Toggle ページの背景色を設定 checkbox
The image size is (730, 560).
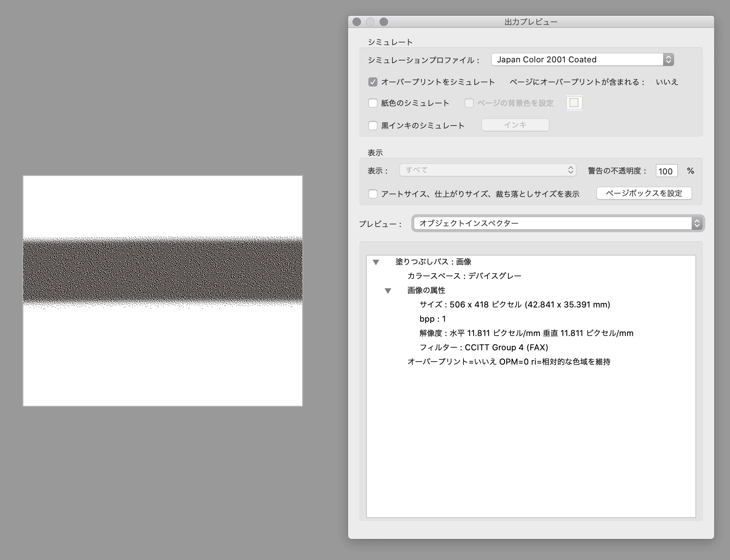[469, 103]
